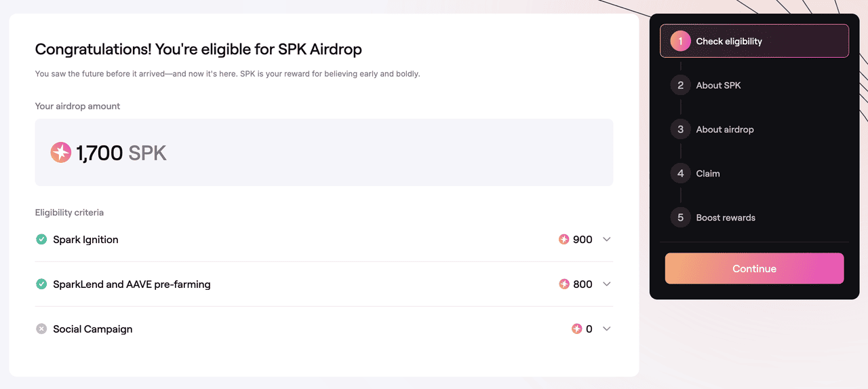Click the green check beside SparkLend pre-farming
Image resolution: width=868 pixels, height=389 pixels.
(41, 284)
